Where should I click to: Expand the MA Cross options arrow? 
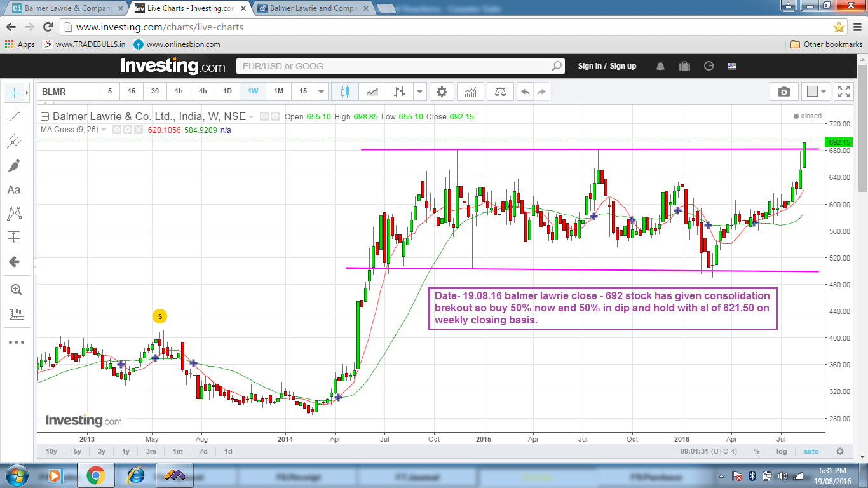(x=104, y=130)
